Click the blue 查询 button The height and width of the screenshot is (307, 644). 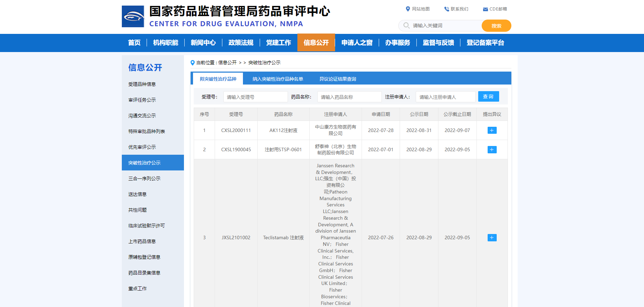click(x=488, y=96)
